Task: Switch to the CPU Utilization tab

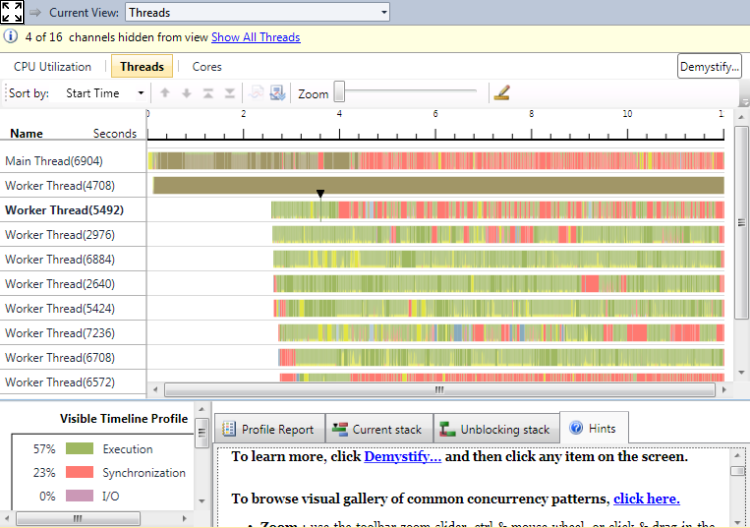Action: 53,67
